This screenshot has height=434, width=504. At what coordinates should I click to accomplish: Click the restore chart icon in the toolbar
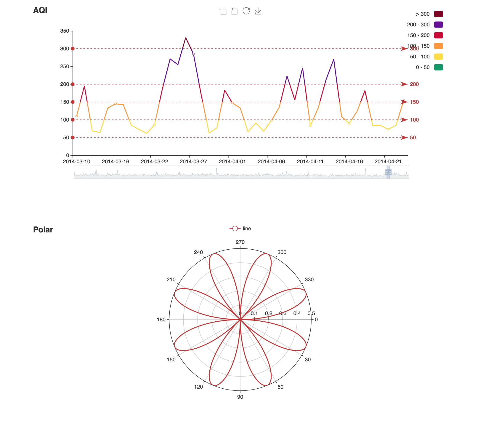click(x=246, y=11)
